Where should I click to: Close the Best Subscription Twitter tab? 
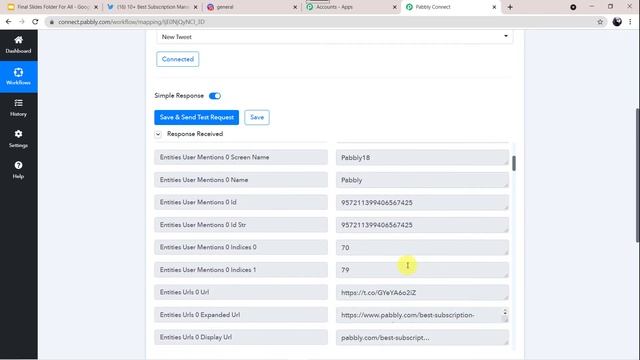coord(196,7)
